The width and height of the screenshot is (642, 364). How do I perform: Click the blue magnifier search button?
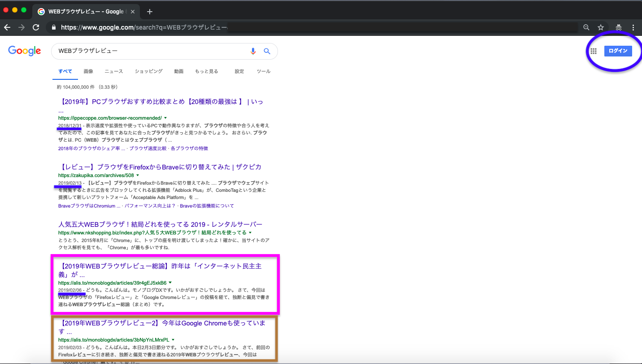pos(267,51)
